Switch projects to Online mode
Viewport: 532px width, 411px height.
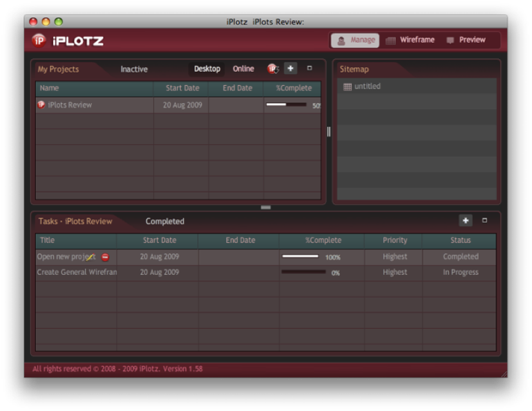[243, 69]
